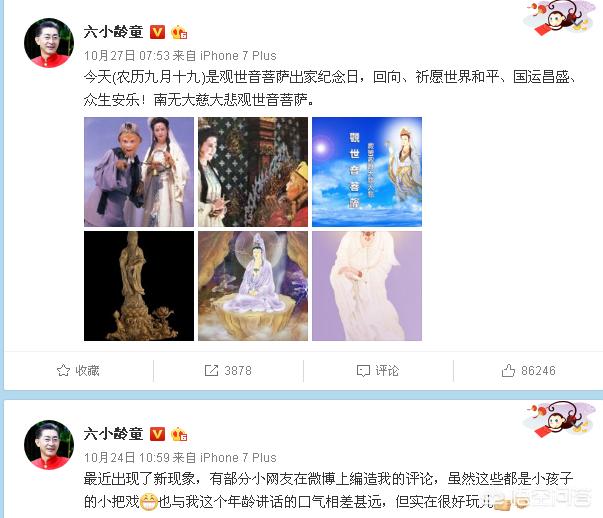
Task: Click the monkey card decoration atop second post
Action: click(558, 419)
